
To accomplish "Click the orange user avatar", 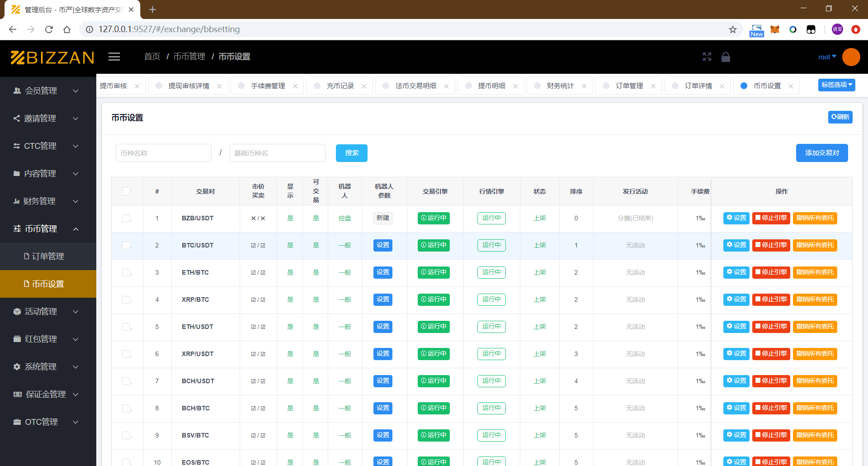I will pyautogui.click(x=851, y=57).
